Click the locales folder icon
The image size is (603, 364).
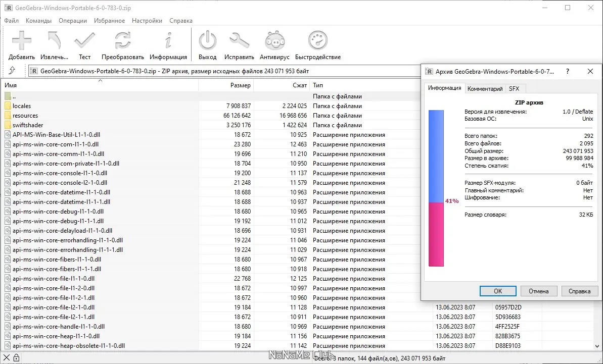coord(8,106)
